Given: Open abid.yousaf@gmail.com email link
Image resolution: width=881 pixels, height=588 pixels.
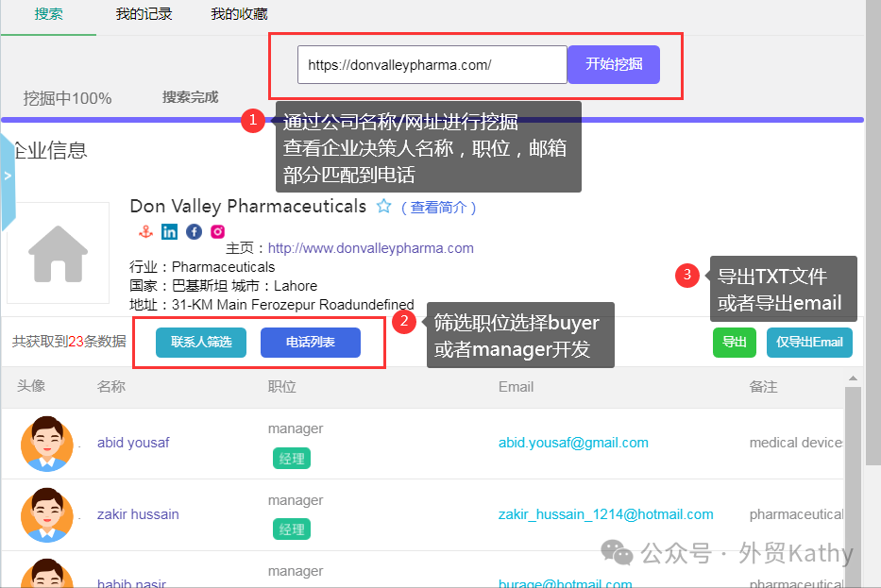Looking at the screenshot, I should (573, 442).
